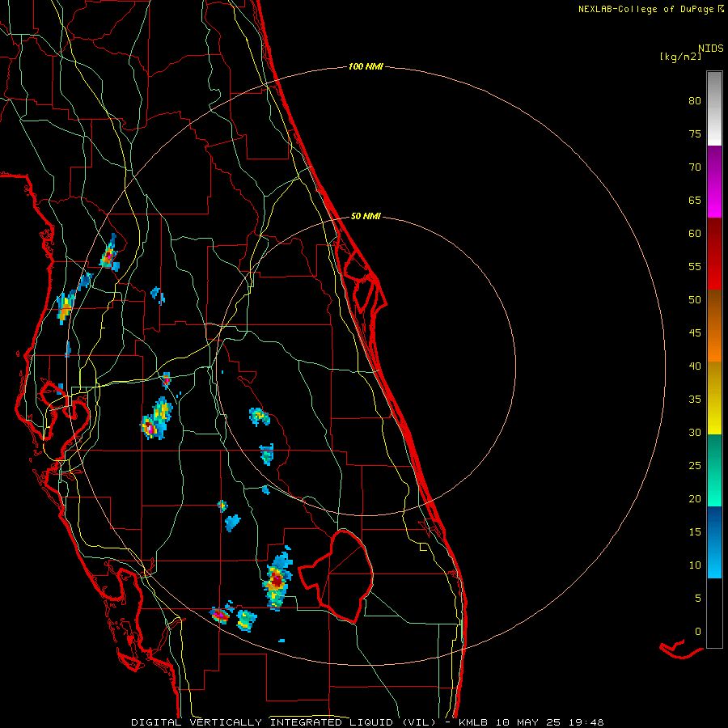Pick the orange-brown color bar segment
Viewport: 728px width, 728px height.
714,326
